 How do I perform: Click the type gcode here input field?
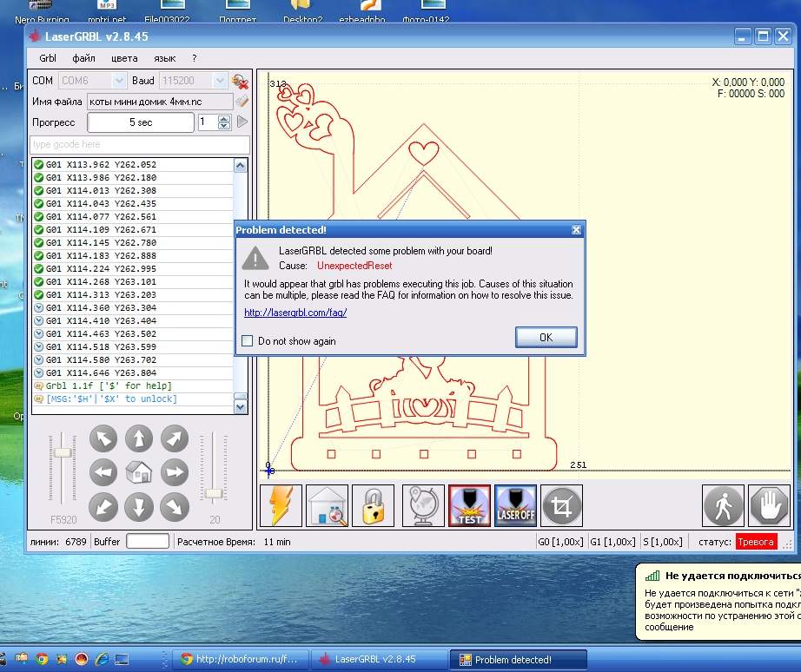tap(140, 144)
